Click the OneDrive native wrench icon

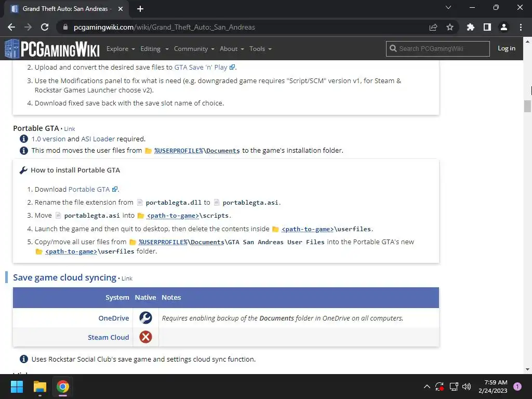click(145, 318)
